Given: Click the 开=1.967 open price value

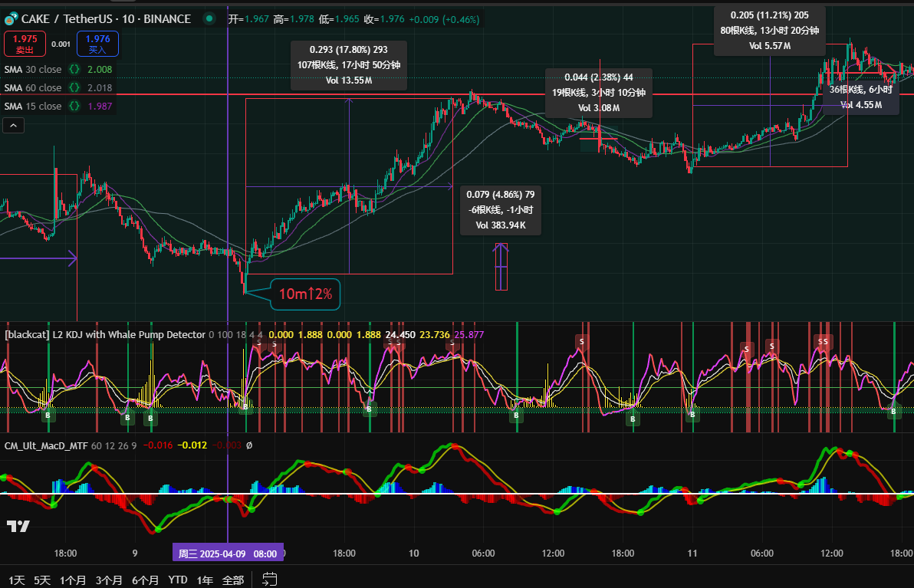Looking at the screenshot, I should click(248, 19).
